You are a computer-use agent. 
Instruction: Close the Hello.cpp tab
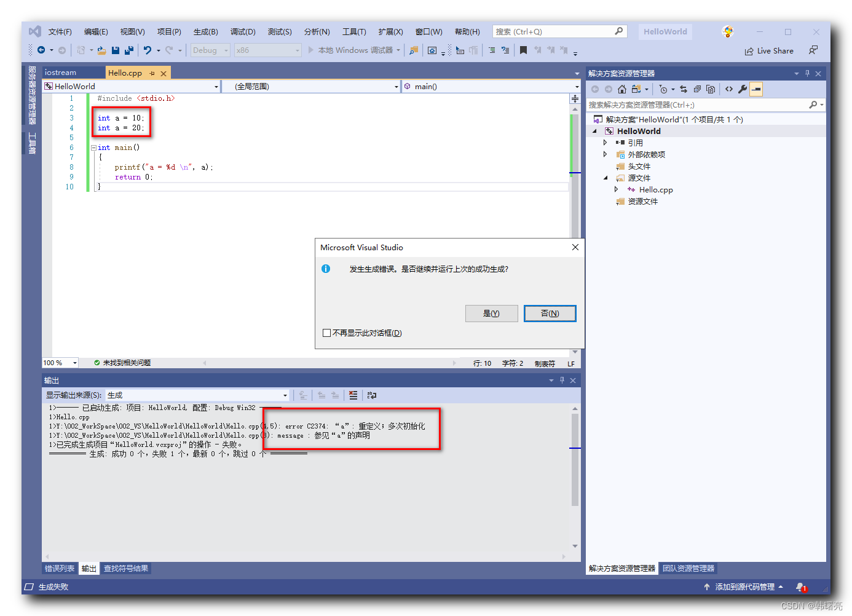pos(164,73)
